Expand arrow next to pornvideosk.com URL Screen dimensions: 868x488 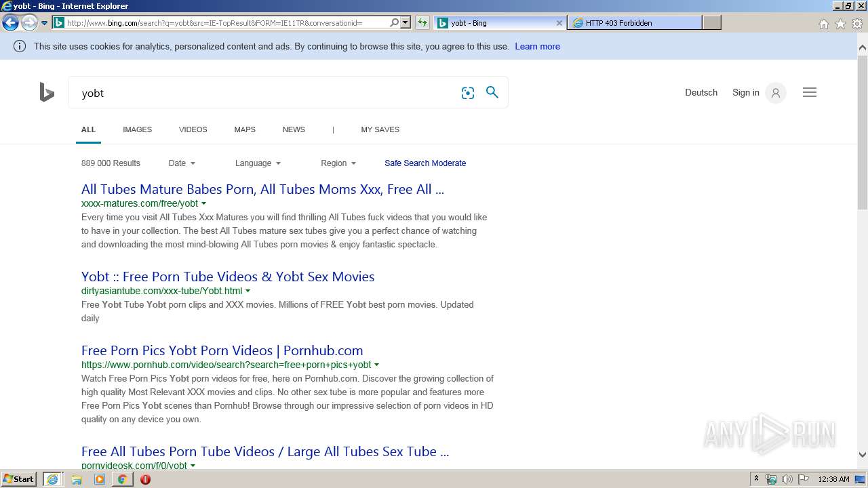click(193, 466)
